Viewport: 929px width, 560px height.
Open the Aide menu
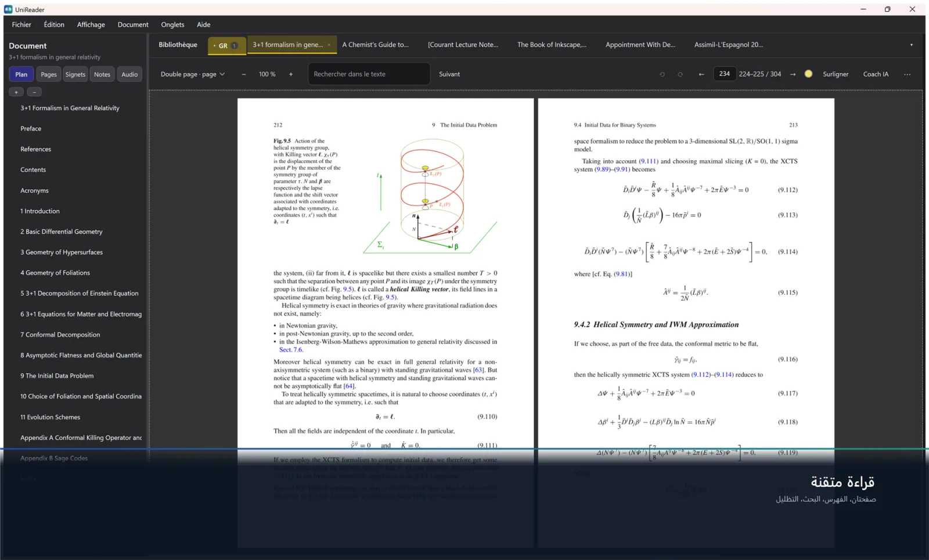(203, 24)
